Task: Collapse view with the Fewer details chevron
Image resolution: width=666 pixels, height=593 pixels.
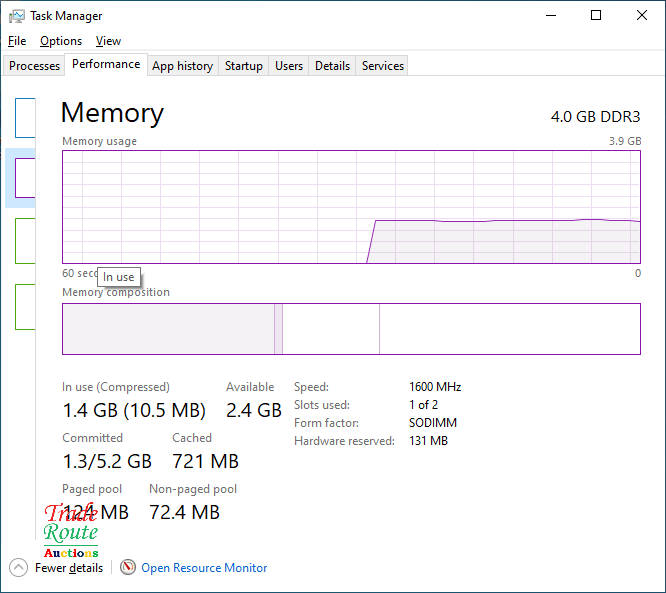Action: tap(19, 567)
